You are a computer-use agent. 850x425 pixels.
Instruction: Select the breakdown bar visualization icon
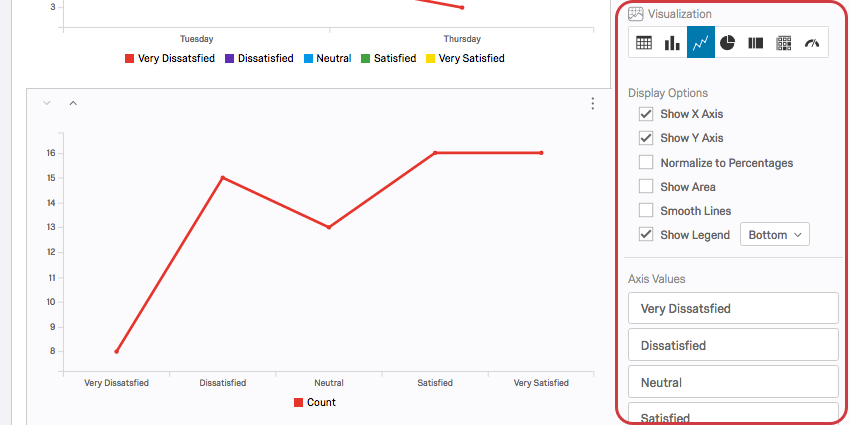pyautogui.click(x=756, y=43)
